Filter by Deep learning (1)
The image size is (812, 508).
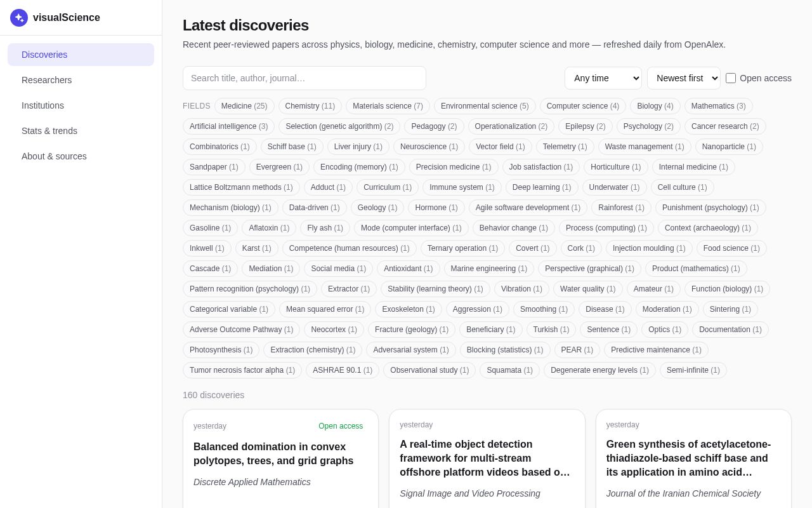click(542, 187)
